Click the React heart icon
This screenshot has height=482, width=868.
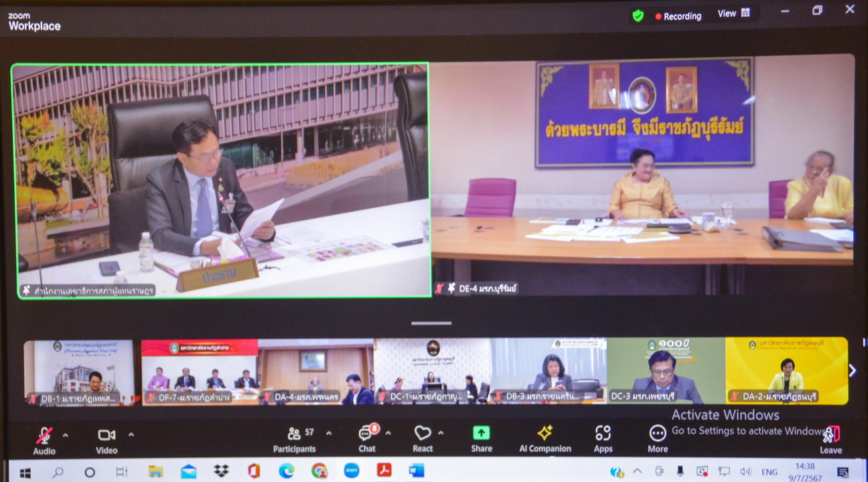tap(423, 434)
